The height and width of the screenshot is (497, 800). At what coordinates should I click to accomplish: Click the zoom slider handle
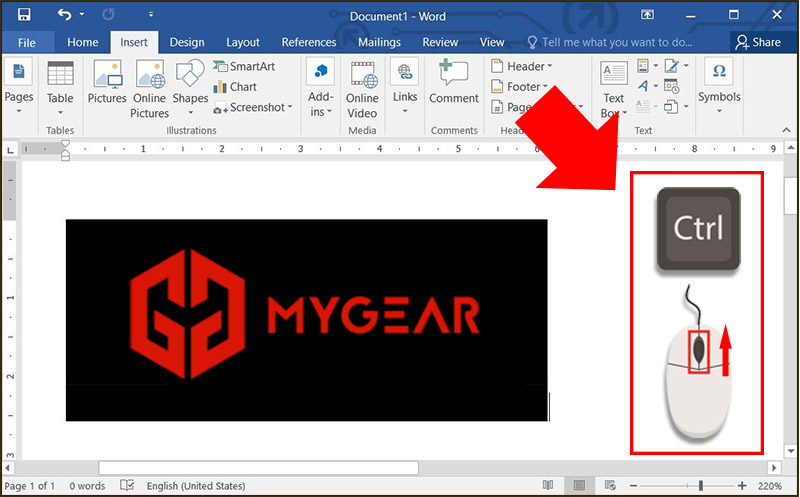701,486
